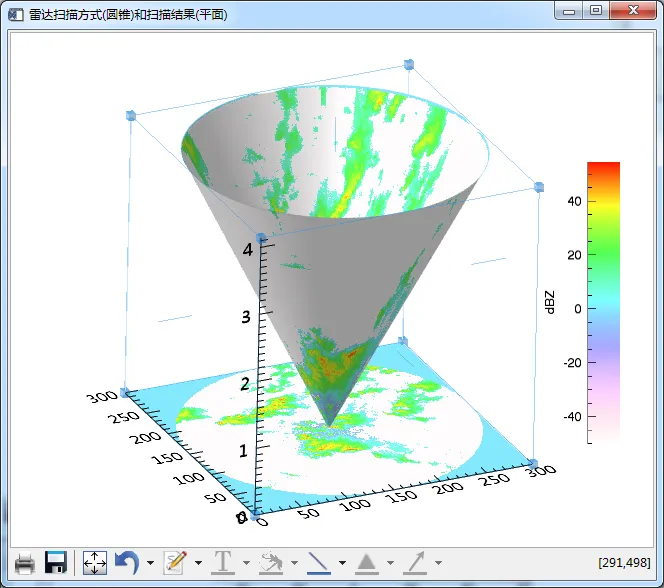Expand the line style dropdown arrow

[x=342, y=563]
